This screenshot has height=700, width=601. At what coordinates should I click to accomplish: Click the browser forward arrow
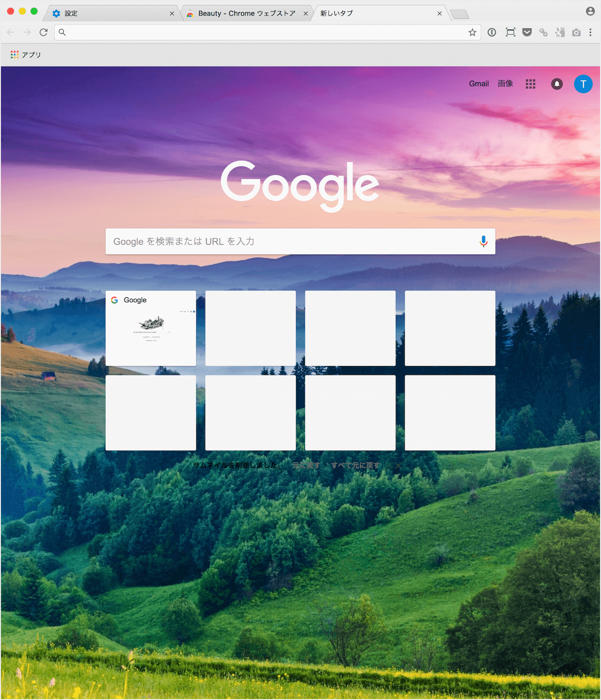click(x=27, y=32)
